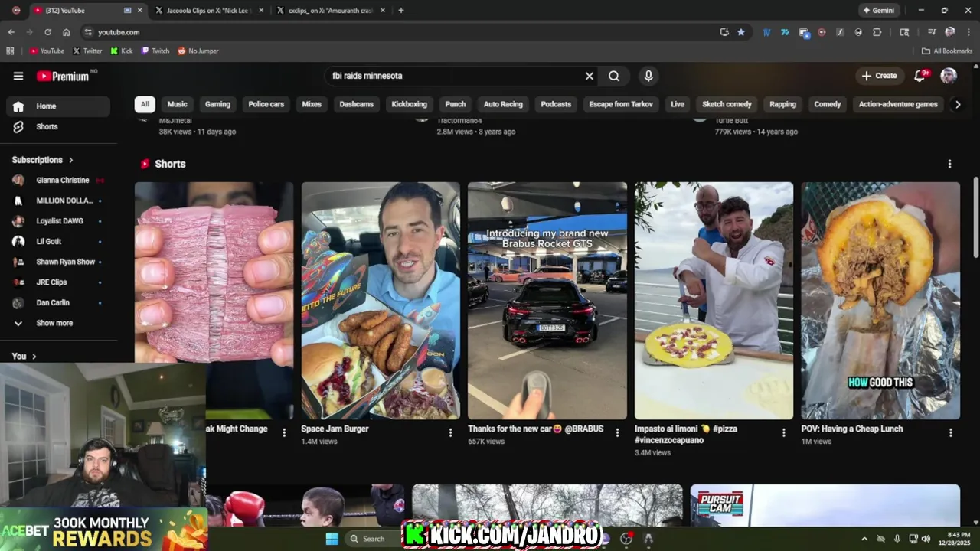Click the magnifier search button

(x=614, y=76)
